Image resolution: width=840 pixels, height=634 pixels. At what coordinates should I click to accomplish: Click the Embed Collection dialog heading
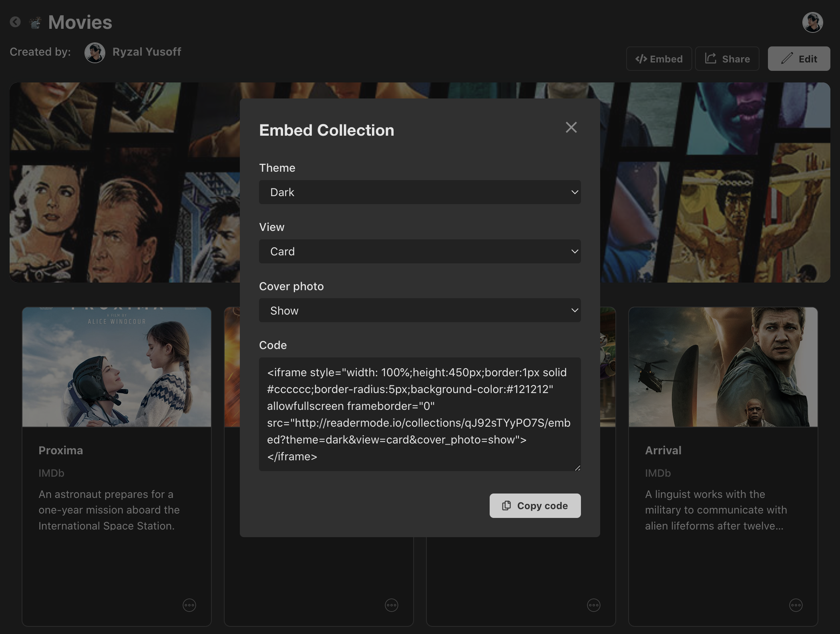pos(327,130)
